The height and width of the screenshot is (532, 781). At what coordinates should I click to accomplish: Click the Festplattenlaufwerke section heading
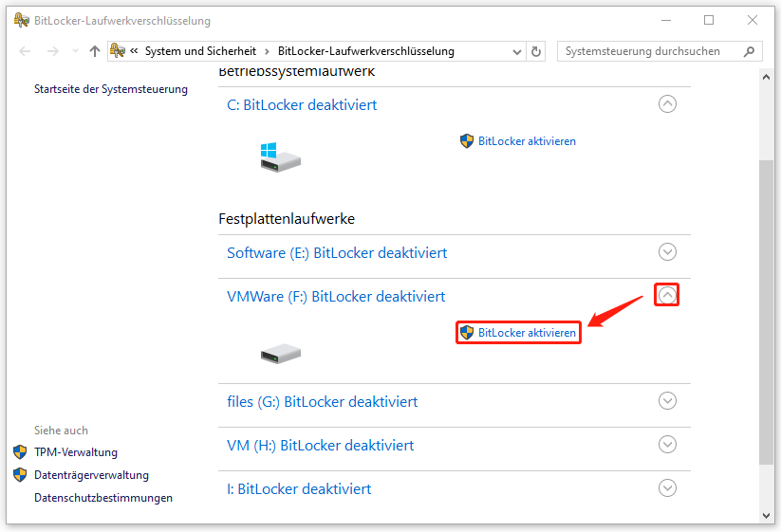(287, 219)
